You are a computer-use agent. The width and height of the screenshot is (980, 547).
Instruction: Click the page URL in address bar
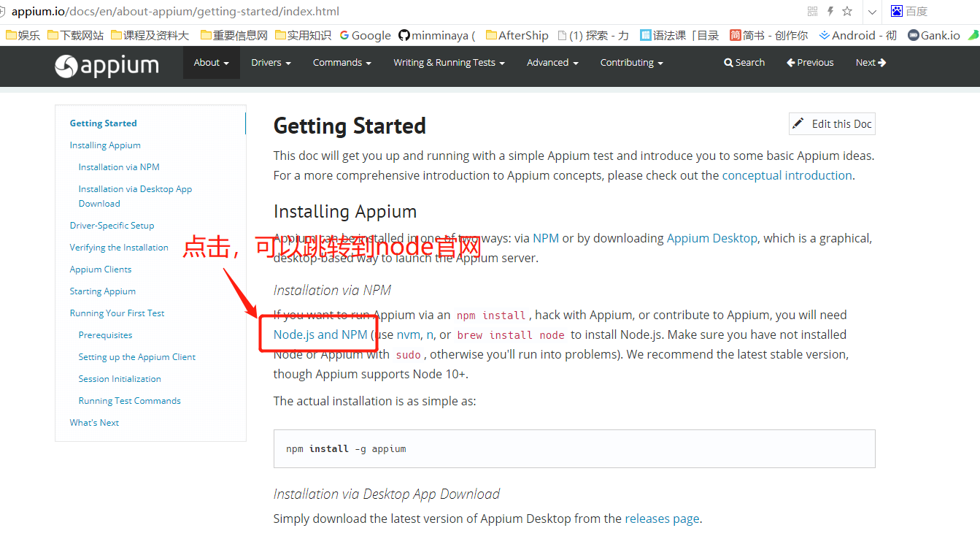click(x=175, y=12)
